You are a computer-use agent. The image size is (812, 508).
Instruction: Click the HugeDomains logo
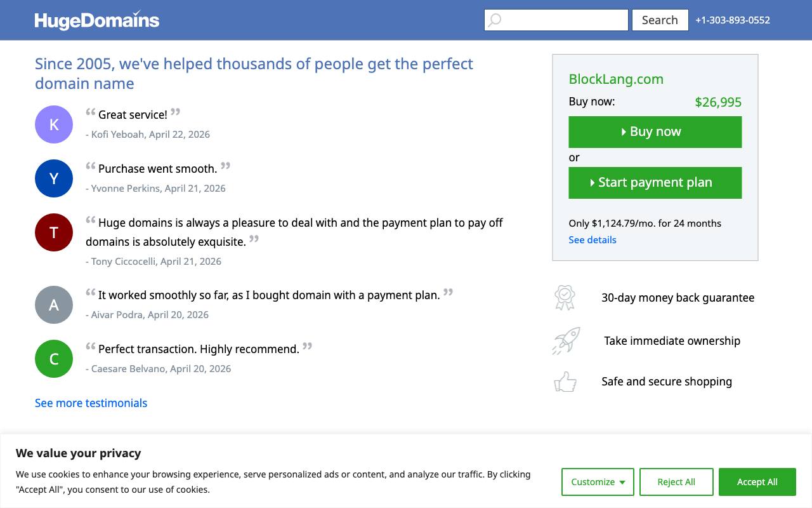click(97, 20)
